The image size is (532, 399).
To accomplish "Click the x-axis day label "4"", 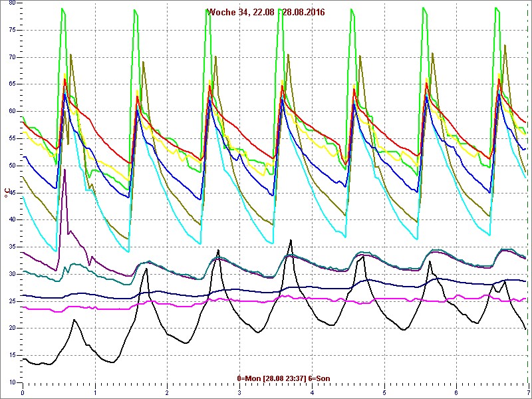I will pyautogui.click(x=312, y=393).
